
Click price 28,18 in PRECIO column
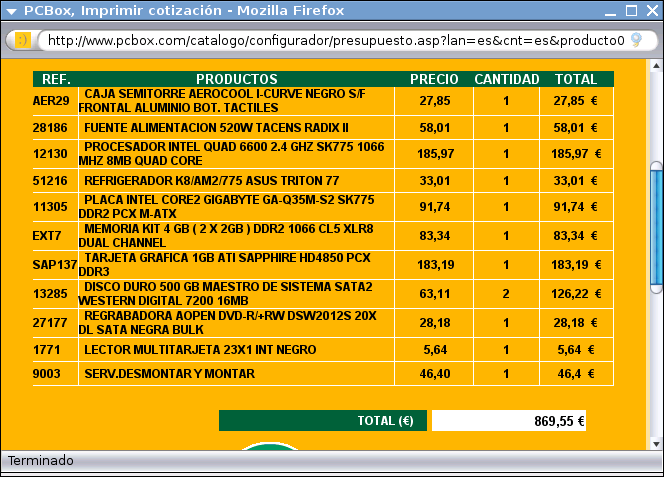pyautogui.click(x=434, y=323)
